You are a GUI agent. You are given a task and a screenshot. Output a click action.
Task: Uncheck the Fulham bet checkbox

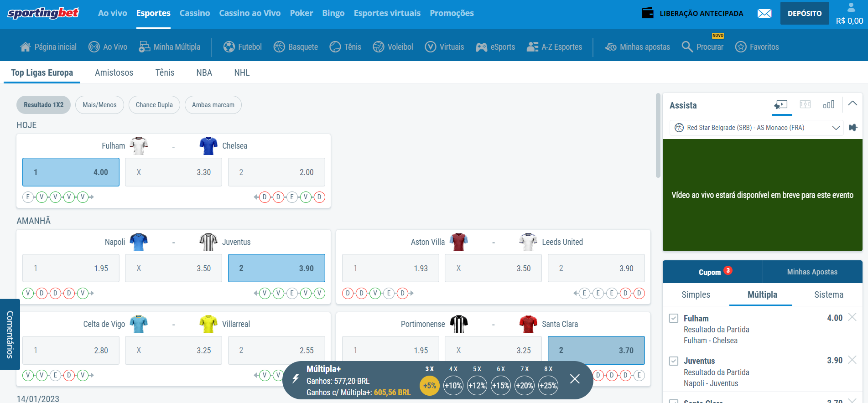[x=674, y=318]
